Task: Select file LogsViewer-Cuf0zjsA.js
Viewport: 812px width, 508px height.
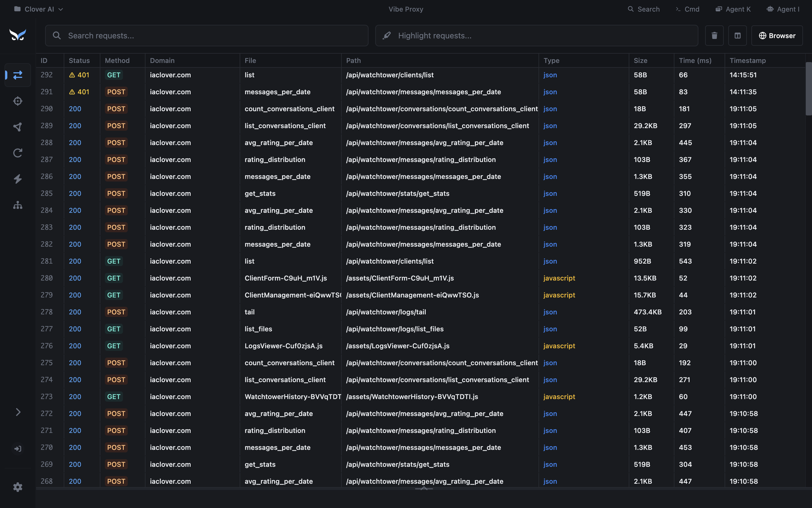Action: click(x=284, y=346)
